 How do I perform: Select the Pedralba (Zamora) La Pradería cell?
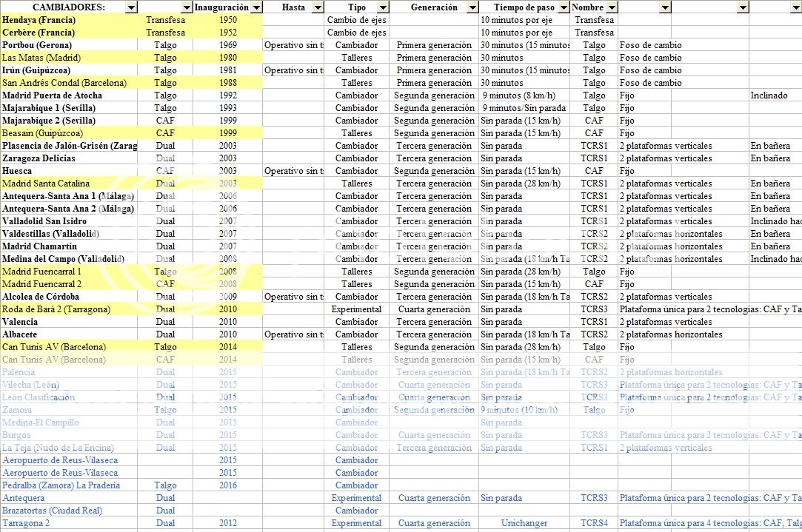(61, 485)
